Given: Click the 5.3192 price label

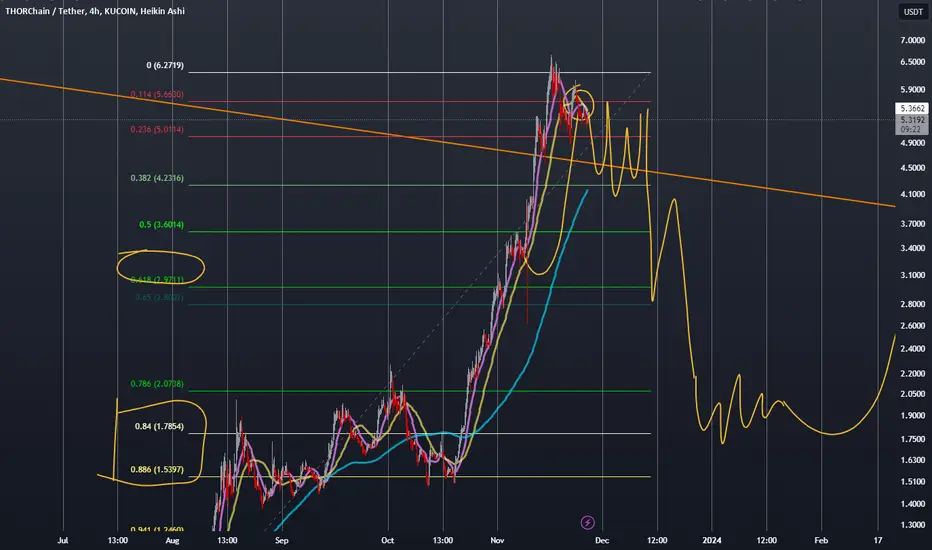Looking at the screenshot, I should pyautogui.click(x=912, y=120).
